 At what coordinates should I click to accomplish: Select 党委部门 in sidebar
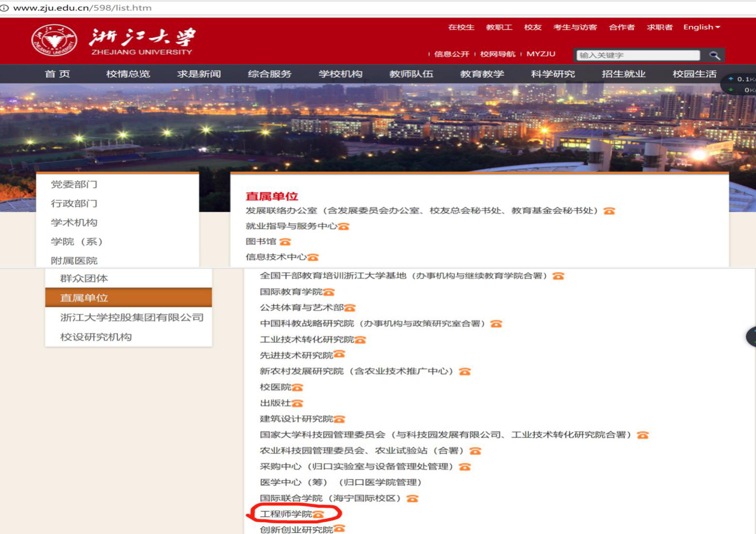pos(74,184)
